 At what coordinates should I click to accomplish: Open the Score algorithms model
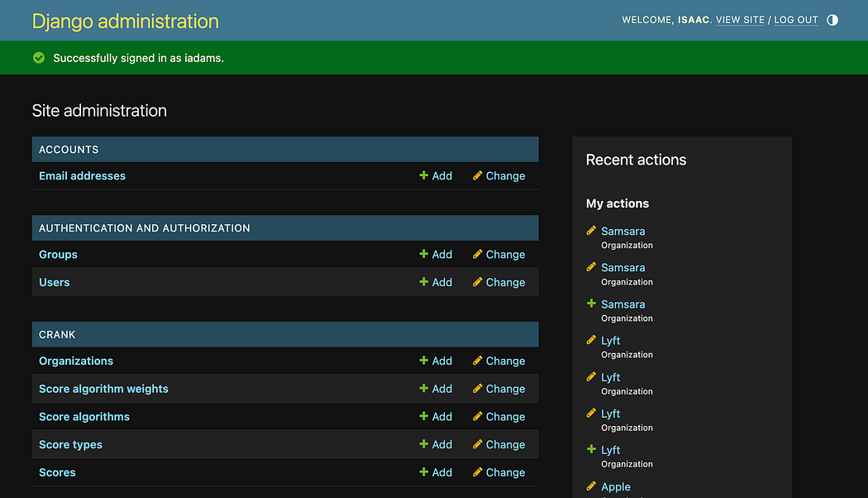84,417
